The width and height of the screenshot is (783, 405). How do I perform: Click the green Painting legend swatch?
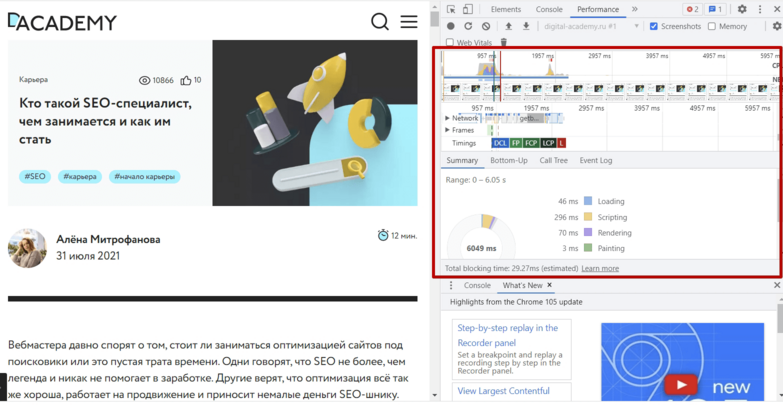point(588,248)
